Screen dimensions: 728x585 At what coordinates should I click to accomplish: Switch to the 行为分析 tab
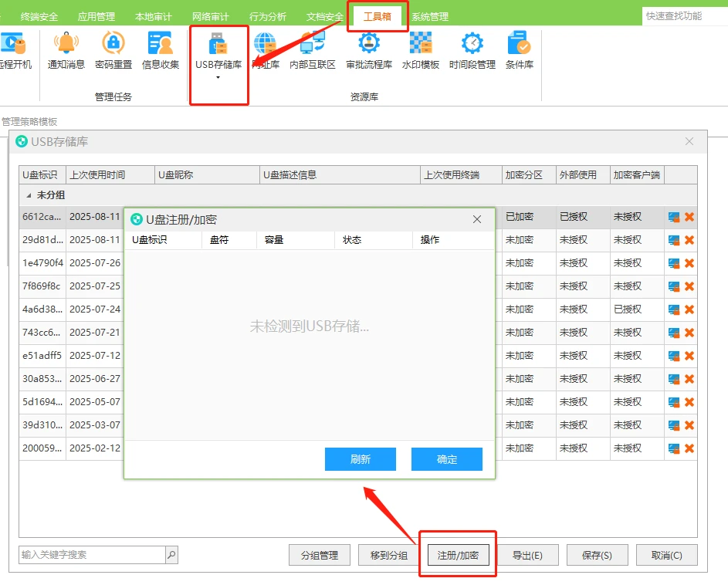[x=267, y=17]
